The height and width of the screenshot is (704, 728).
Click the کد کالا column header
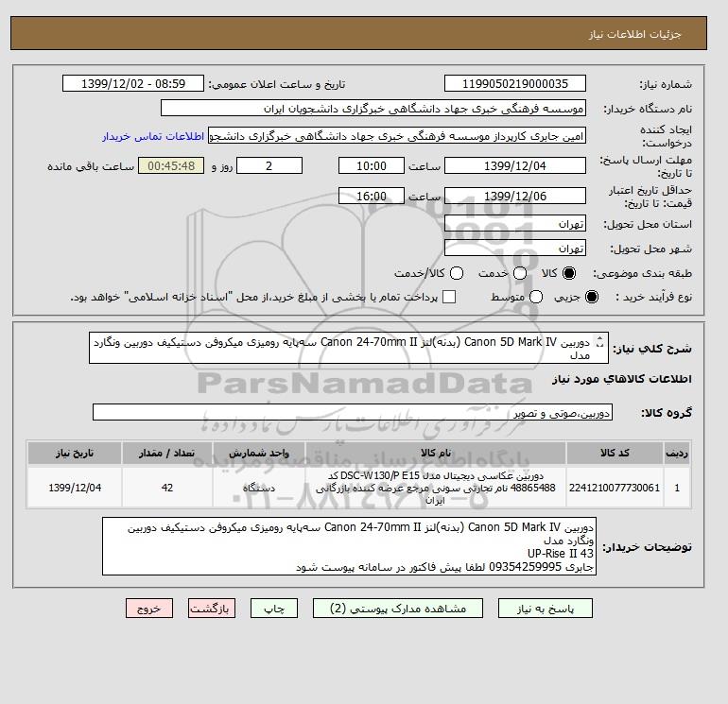coord(615,453)
